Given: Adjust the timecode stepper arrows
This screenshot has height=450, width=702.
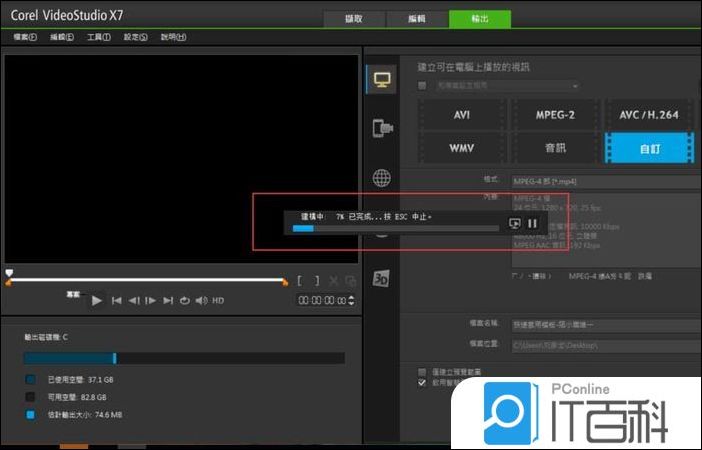Looking at the screenshot, I should [350, 300].
